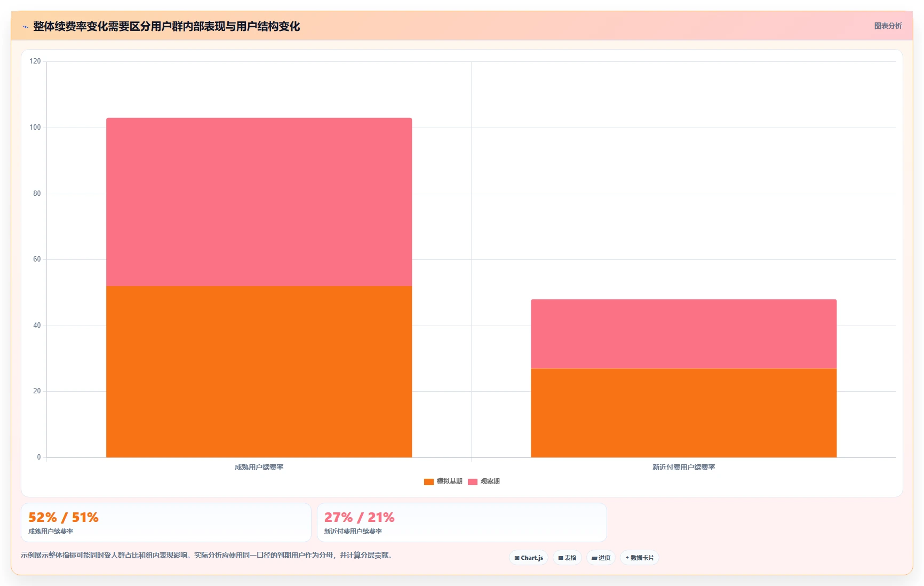Click the footnote text beginning 示例展示整体指标

pyautogui.click(x=208, y=555)
